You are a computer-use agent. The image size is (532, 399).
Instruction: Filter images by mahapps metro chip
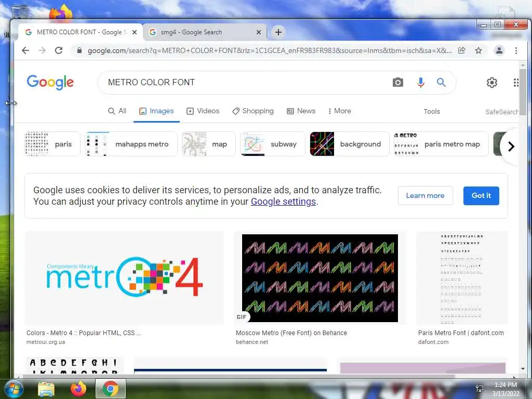[x=131, y=144]
